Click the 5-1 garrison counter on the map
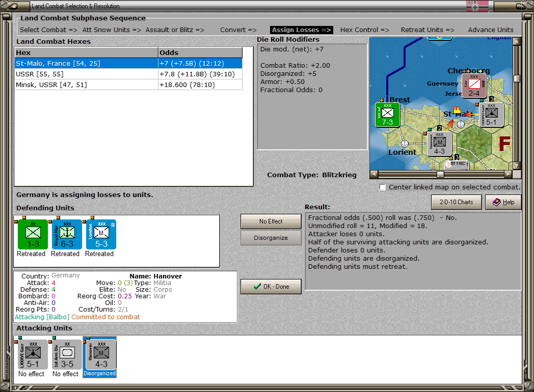 coord(491,115)
